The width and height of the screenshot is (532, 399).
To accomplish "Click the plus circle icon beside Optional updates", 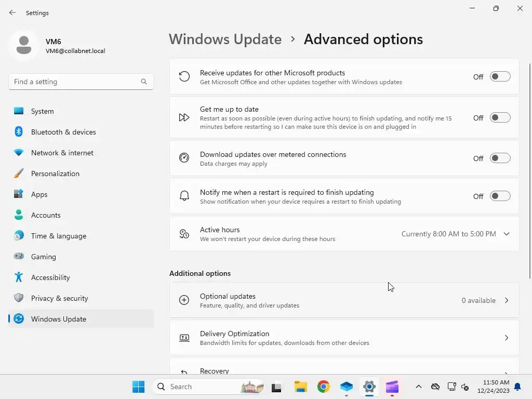I will point(184,300).
